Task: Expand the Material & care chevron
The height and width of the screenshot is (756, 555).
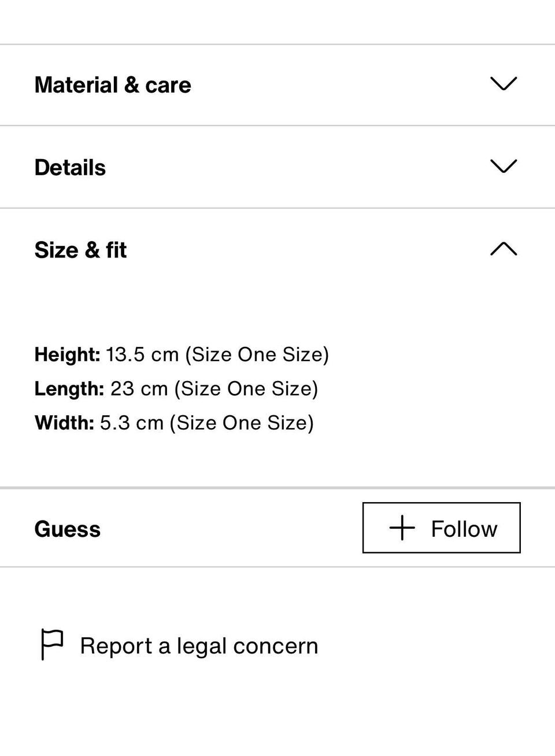Action: click(x=503, y=84)
